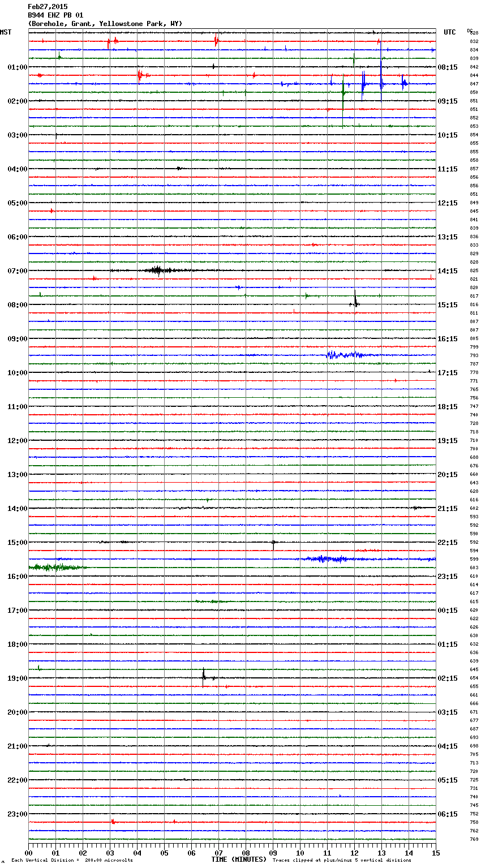
Task: Select the 01:00 MST hour label
Action: click(x=18, y=67)
